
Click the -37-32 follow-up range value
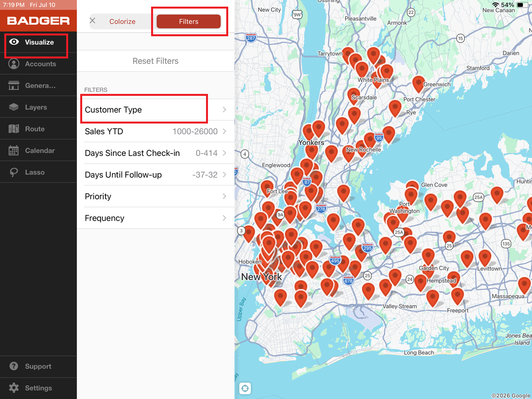[205, 175]
